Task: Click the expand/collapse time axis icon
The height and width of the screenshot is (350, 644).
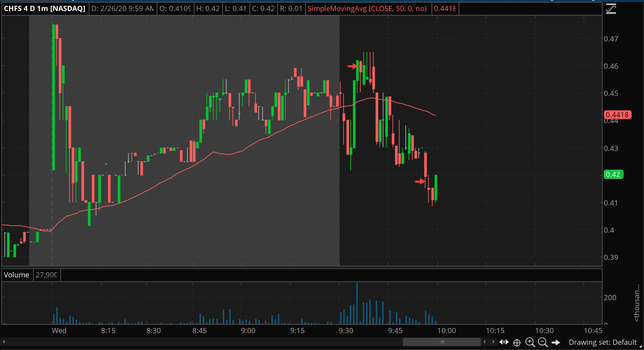Action: click(x=504, y=342)
